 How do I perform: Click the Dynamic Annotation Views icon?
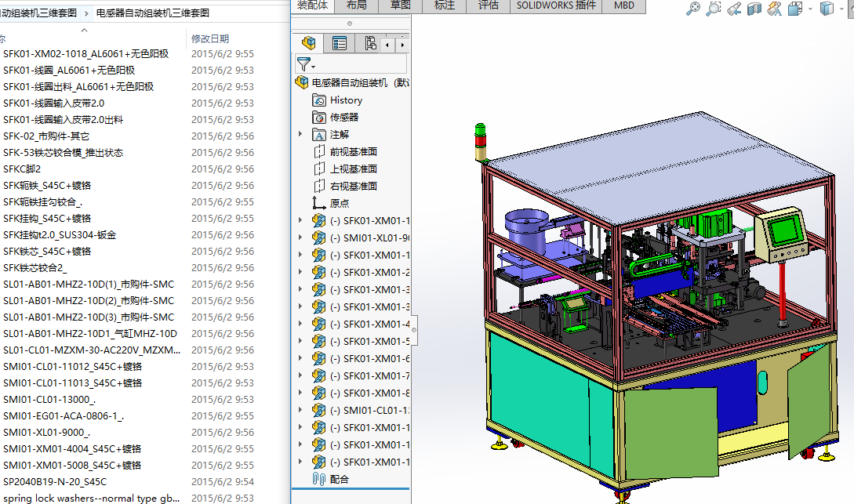(774, 9)
